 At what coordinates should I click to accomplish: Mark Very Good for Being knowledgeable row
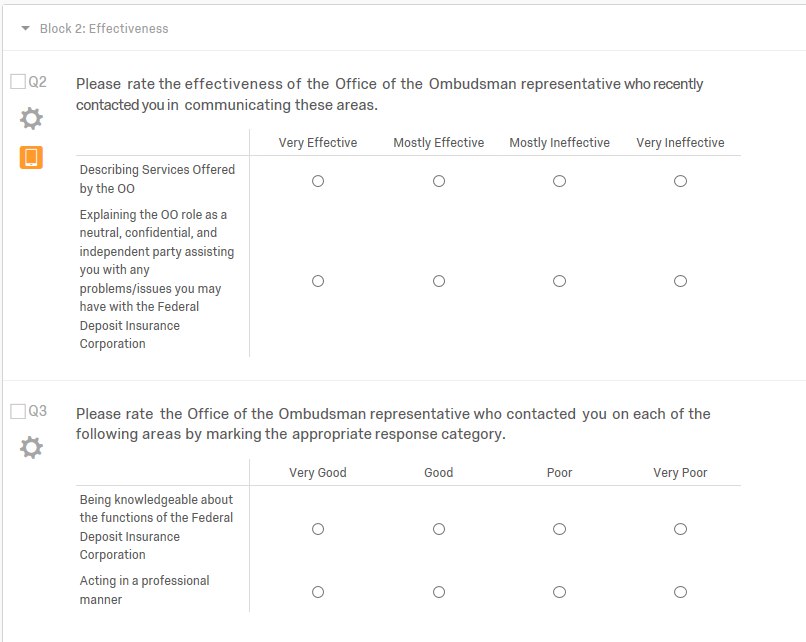pyautogui.click(x=318, y=529)
